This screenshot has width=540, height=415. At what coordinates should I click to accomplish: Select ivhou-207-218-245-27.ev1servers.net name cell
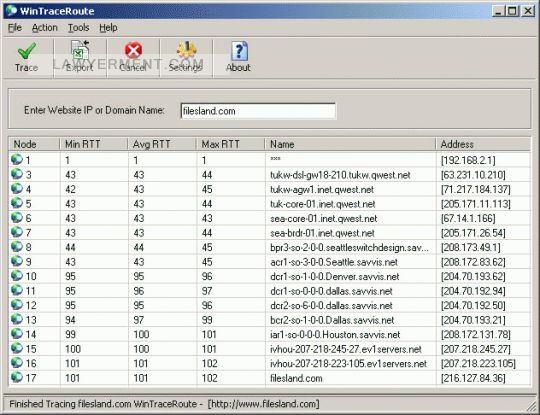click(346, 349)
